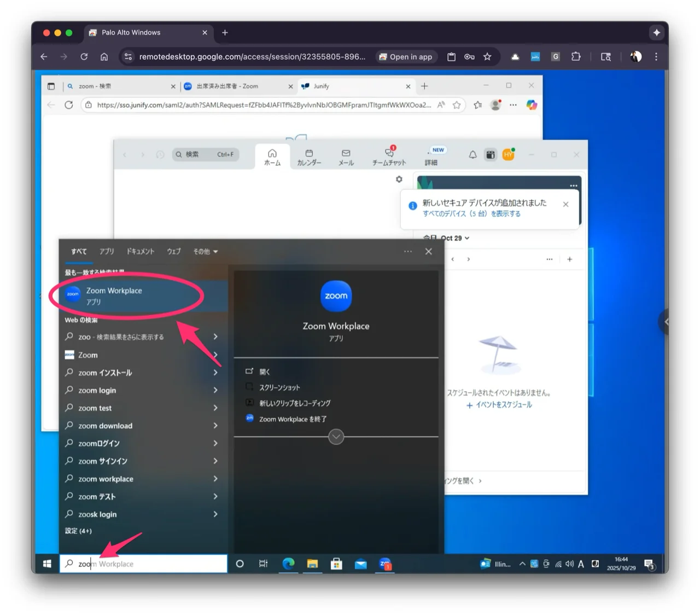Open チームチャット with unread badge
The height and width of the screenshot is (615, 700).
click(x=389, y=155)
